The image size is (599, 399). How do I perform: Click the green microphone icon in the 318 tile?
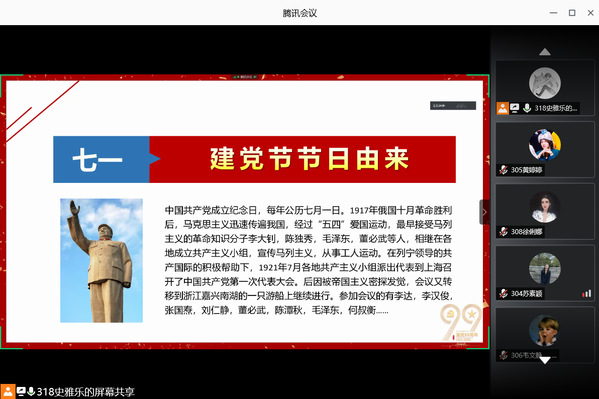(527, 108)
